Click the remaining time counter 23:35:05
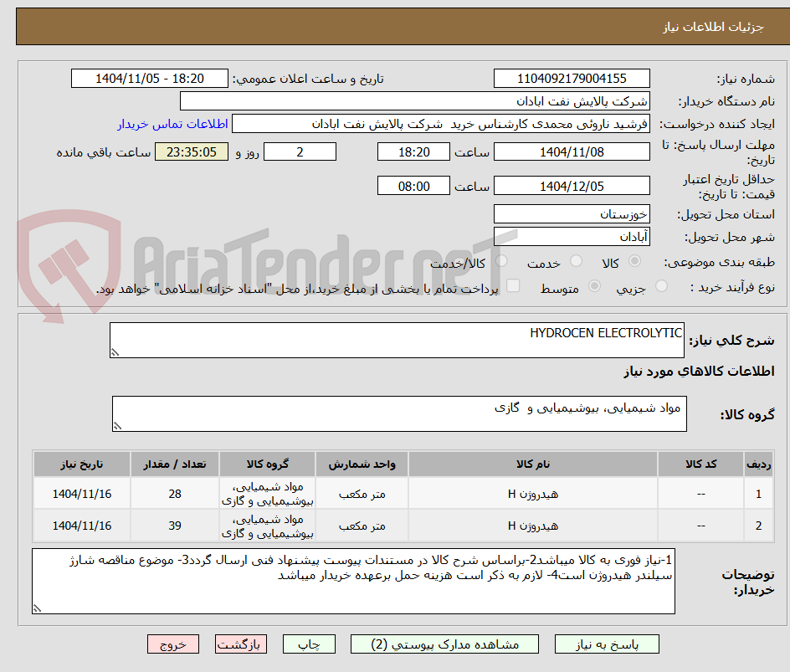Image resolution: width=790 pixels, height=672 pixels. tap(191, 151)
